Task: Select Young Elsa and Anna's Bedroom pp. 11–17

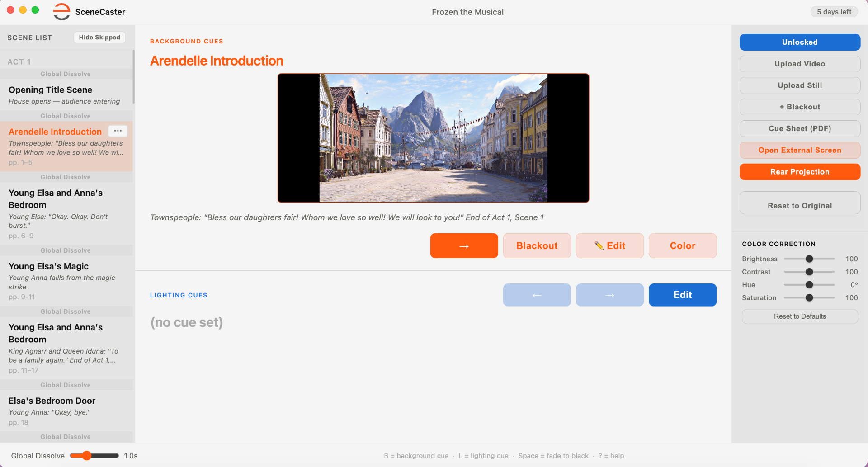Action: pyautogui.click(x=66, y=348)
